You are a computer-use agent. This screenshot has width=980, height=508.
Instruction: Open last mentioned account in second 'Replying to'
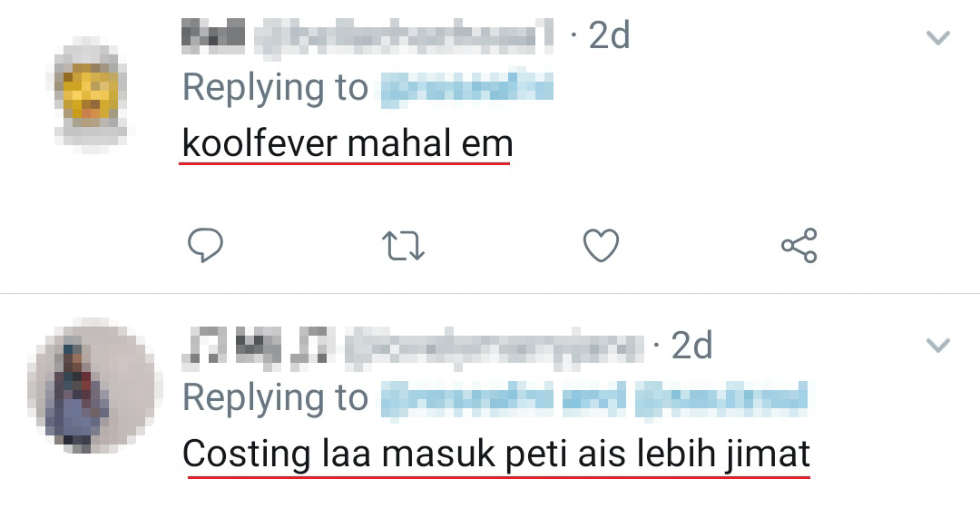pyautogui.click(x=721, y=398)
